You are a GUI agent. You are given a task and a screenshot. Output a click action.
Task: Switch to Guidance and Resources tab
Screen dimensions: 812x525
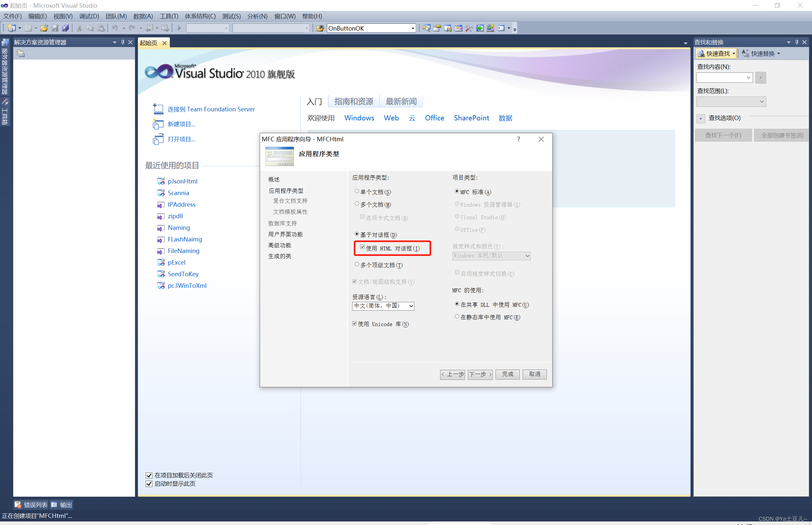pos(353,101)
